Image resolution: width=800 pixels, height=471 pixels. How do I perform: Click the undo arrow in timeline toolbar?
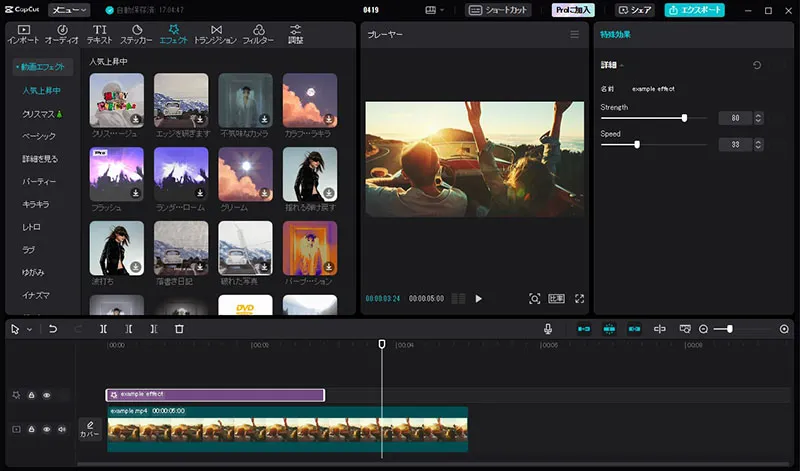(53, 328)
